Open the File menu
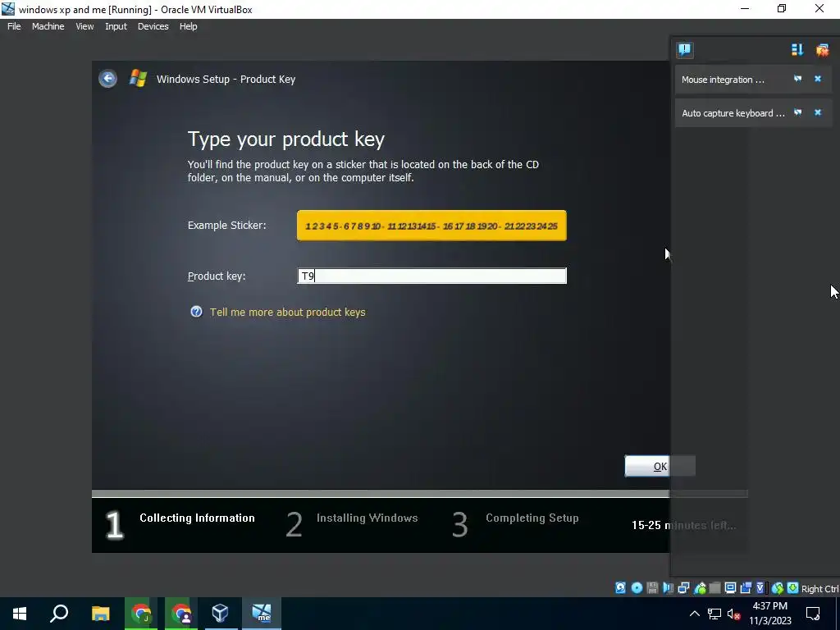This screenshot has width=840, height=630. (14, 26)
